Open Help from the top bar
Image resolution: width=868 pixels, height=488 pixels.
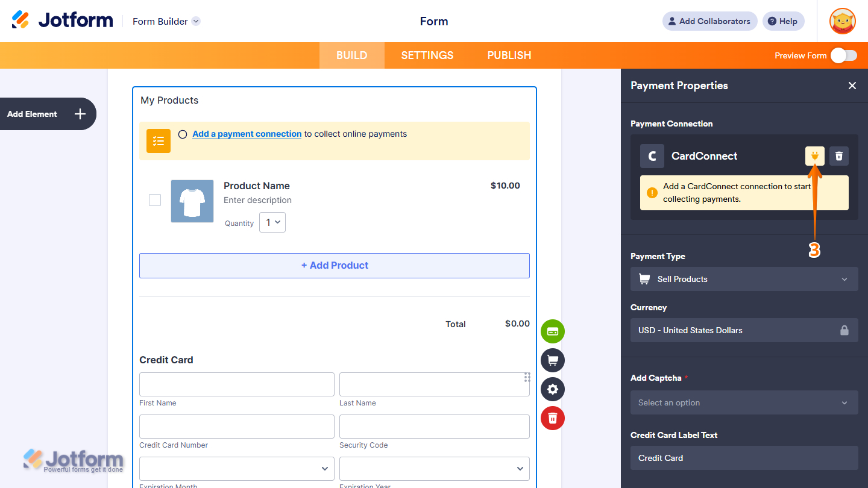[x=783, y=21]
